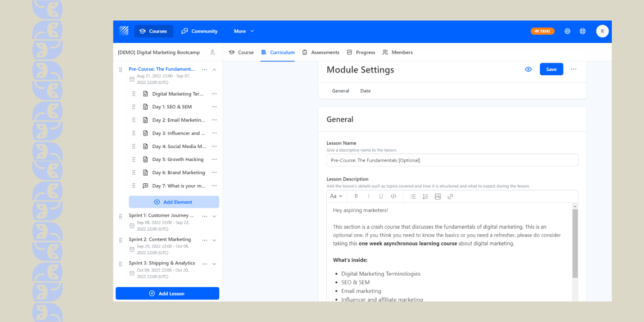Expand Sprint 2: Content Marketing module
The width and height of the screenshot is (644, 322).
pyautogui.click(x=214, y=240)
